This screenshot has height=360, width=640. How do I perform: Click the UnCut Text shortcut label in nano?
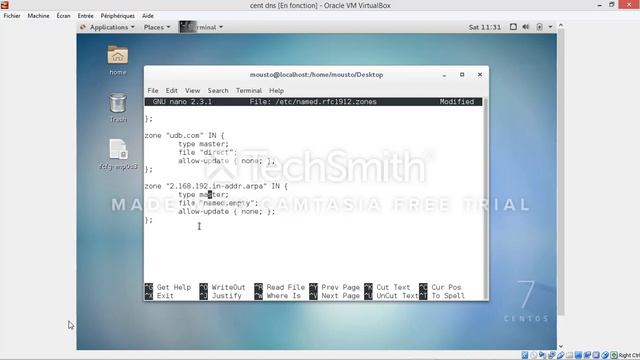pyautogui.click(x=397, y=296)
